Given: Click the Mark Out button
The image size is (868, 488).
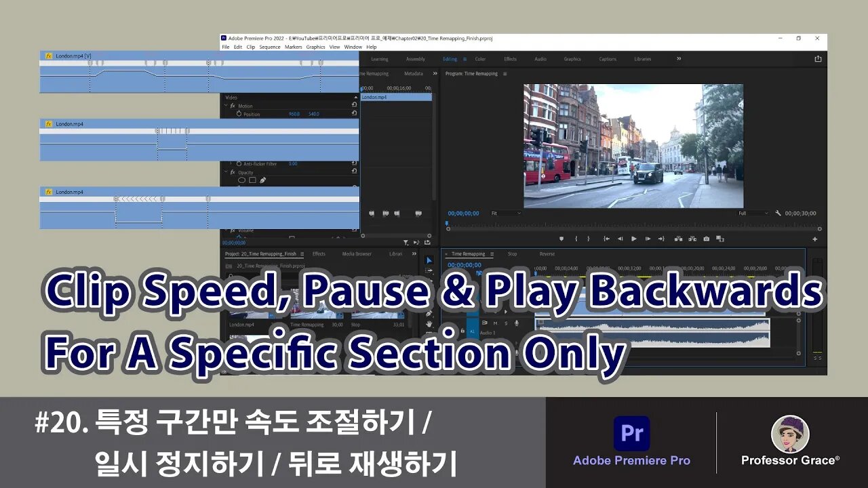Looking at the screenshot, I should (589, 239).
